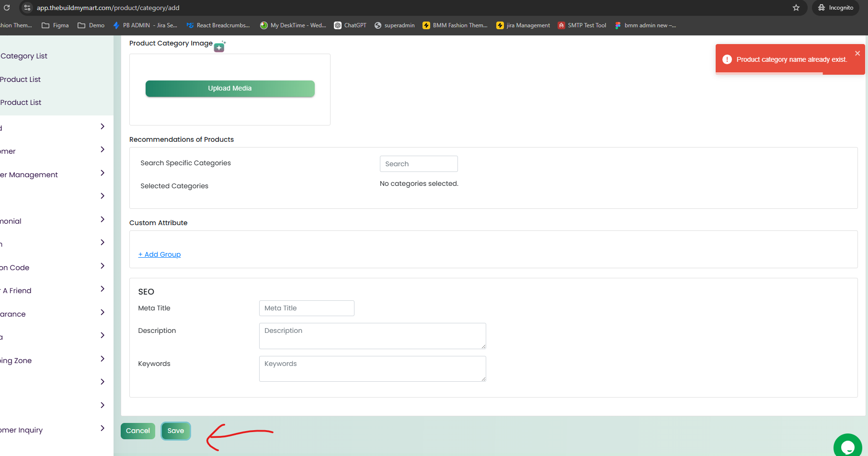Open Category List in sidebar
Viewport: 868px width, 456px height.
click(x=23, y=56)
